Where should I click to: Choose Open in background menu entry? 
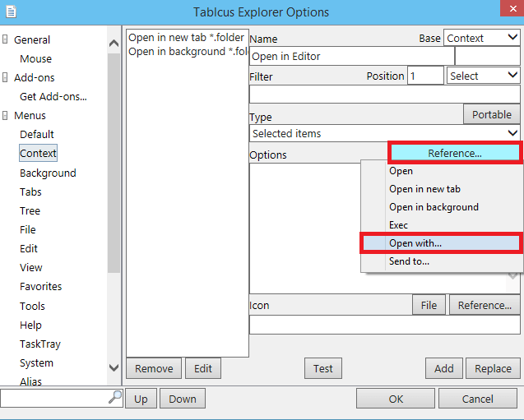pos(442,207)
